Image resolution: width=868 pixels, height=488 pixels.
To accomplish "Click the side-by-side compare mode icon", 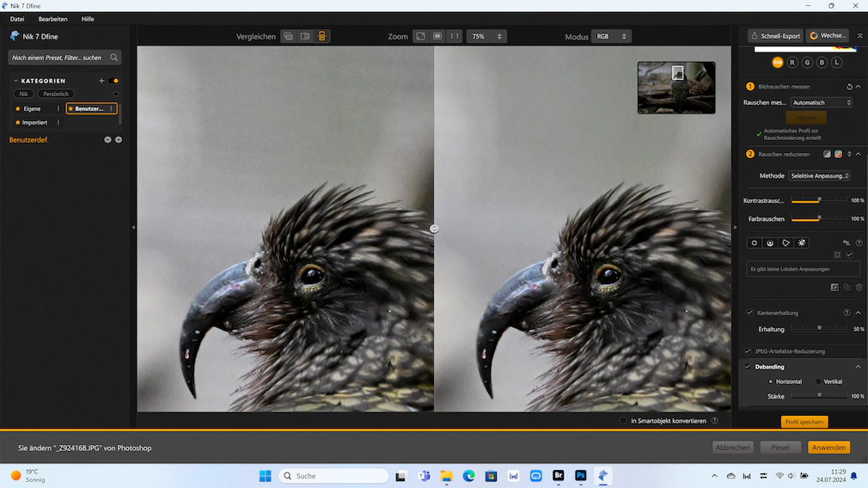I will (x=321, y=37).
